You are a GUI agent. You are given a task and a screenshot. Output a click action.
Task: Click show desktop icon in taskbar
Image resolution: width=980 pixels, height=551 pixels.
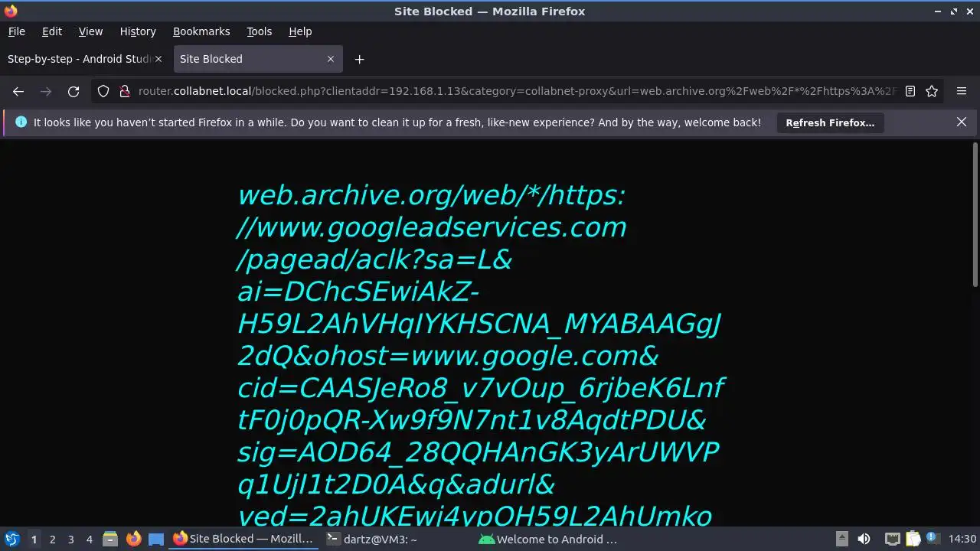point(156,539)
